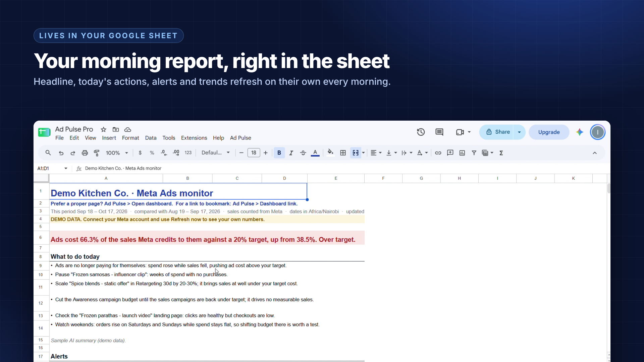Undo the last action
This screenshot has width=644, height=362.
pyautogui.click(x=61, y=153)
